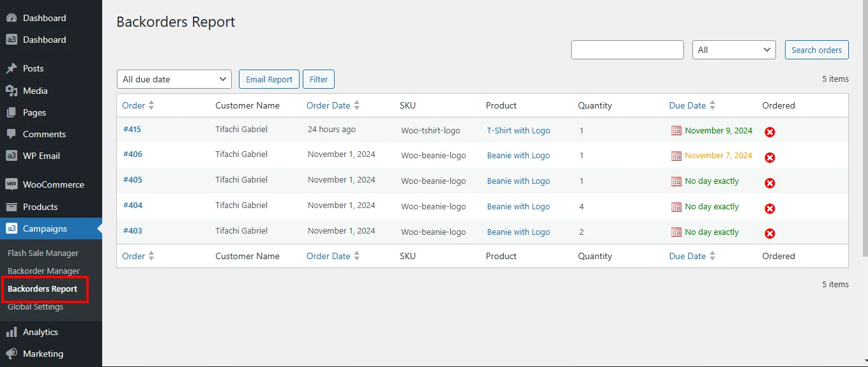Click the calendar icon beside November 7, 2024
Viewport: 868px width, 367px height.
pos(676,156)
